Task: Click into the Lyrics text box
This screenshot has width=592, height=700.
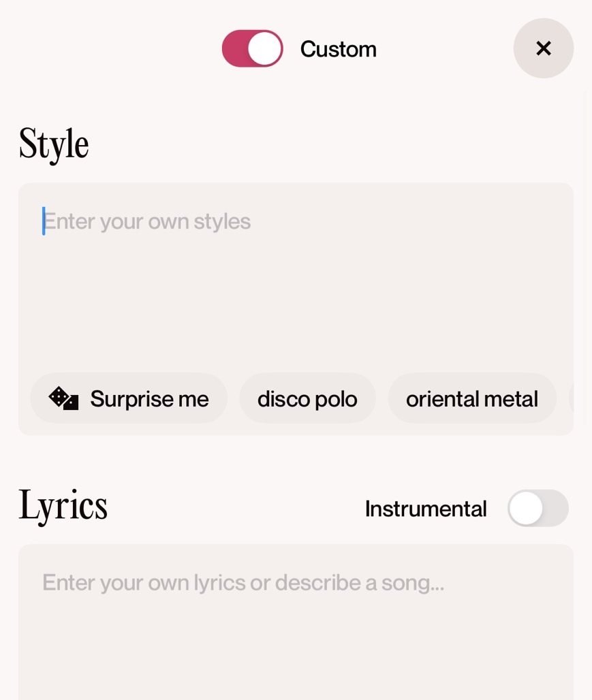Action: [x=296, y=626]
